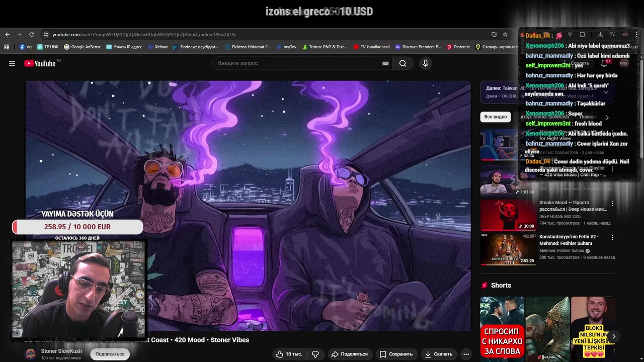Open options menu for Smoke Mood video
The height and width of the screenshot is (362, 644).
point(612,204)
